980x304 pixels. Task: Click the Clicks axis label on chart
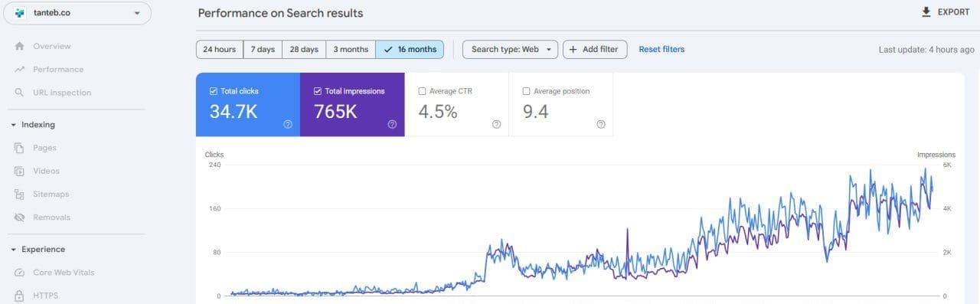click(x=214, y=155)
